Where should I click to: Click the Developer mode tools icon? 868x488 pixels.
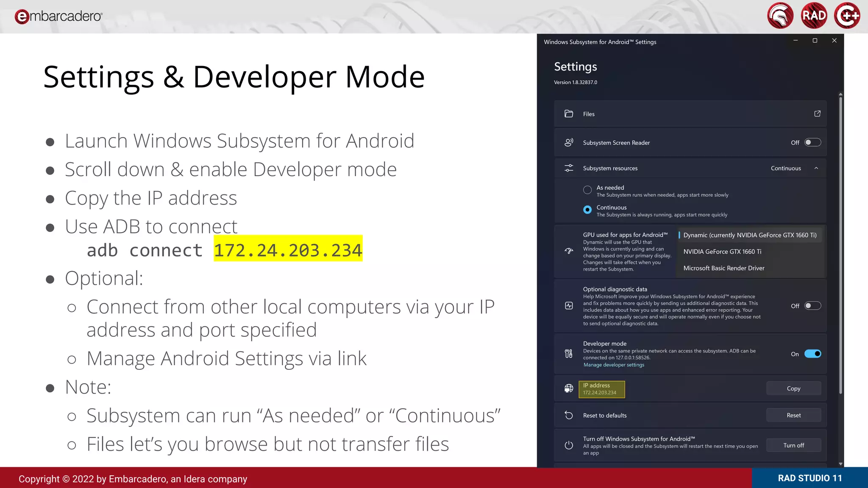pos(569,354)
